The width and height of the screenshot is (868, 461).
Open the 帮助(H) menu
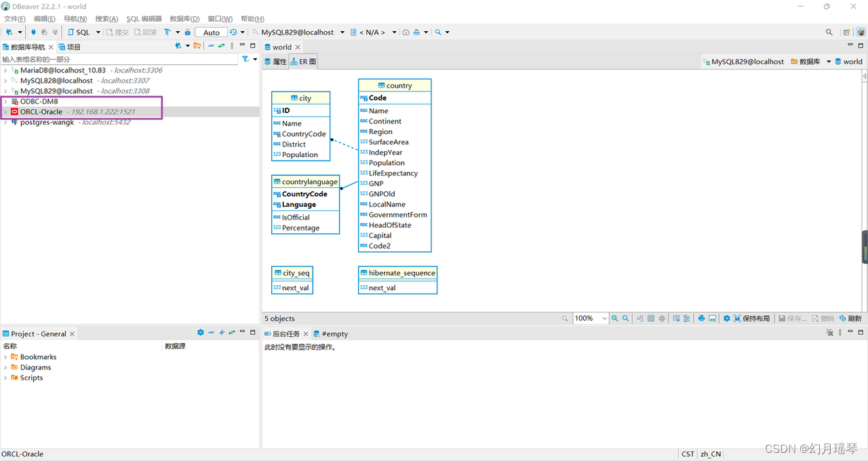pyautogui.click(x=252, y=18)
